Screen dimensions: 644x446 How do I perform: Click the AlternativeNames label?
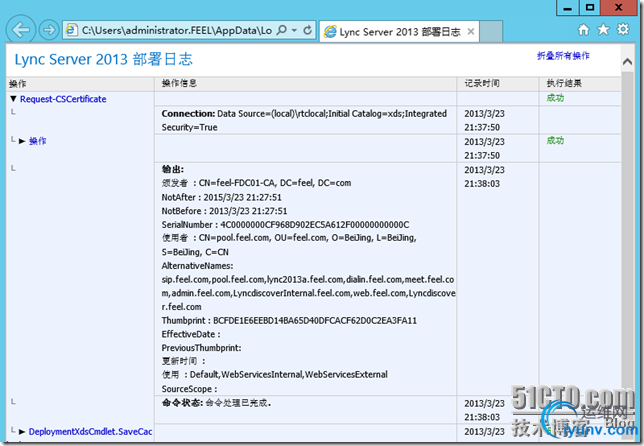[198, 266]
